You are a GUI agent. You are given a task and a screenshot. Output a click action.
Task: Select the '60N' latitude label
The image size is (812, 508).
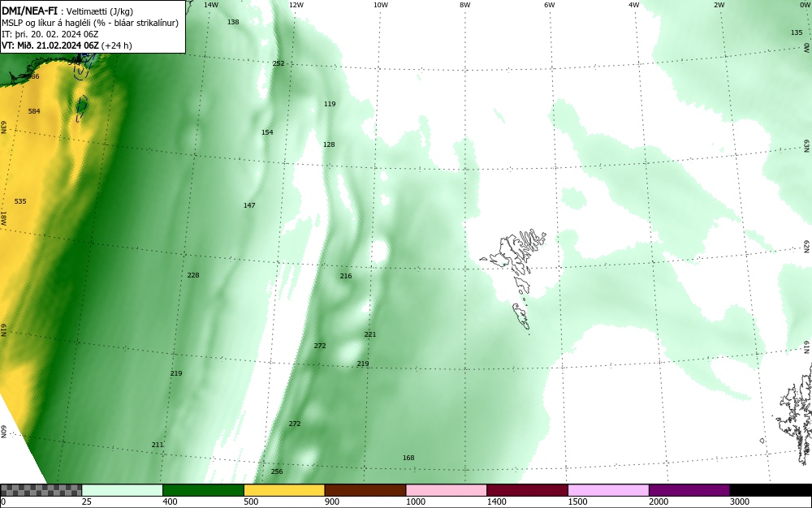3,432
